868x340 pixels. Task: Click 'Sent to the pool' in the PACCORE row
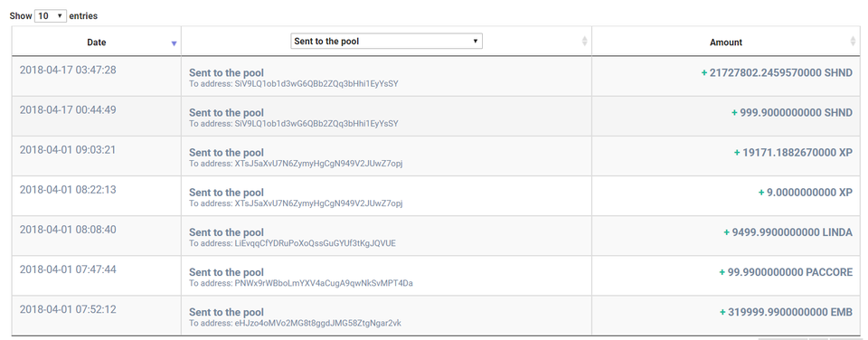click(226, 272)
